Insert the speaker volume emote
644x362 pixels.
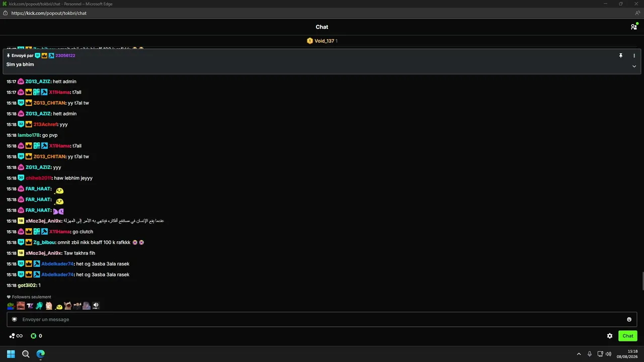[x=96, y=306]
